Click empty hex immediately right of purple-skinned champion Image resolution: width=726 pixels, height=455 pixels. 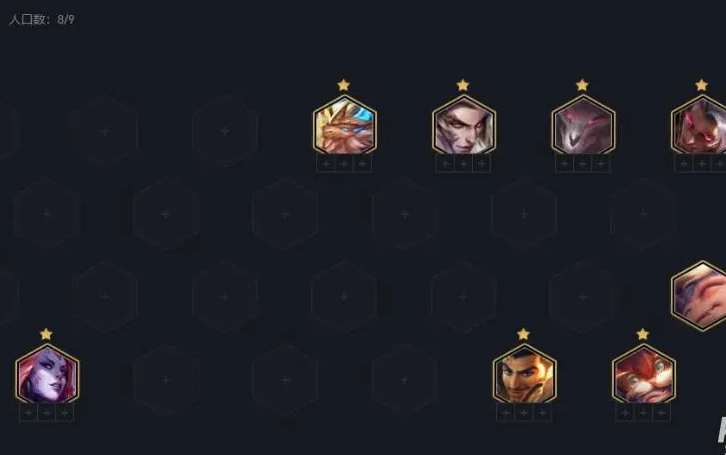coord(166,380)
